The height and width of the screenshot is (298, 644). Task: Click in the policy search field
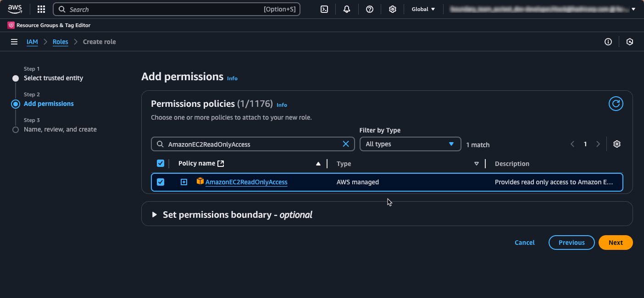(253, 144)
